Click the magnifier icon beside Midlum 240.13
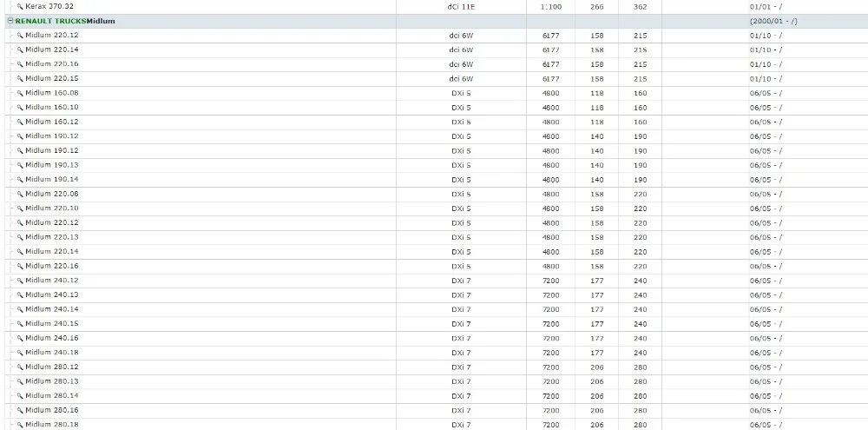868x430 pixels. [x=20, y=294]
